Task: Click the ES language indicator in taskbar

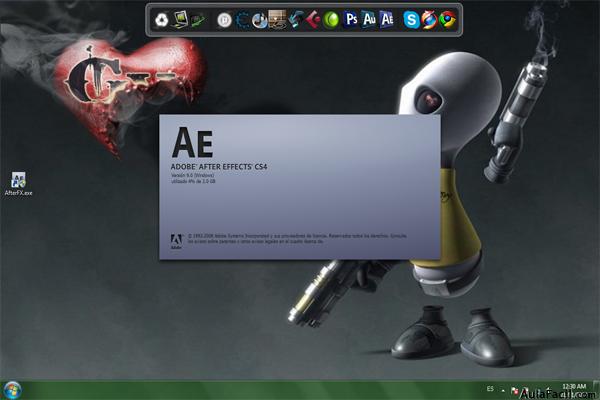Action: pyautogui.click(x=490, y=389)
